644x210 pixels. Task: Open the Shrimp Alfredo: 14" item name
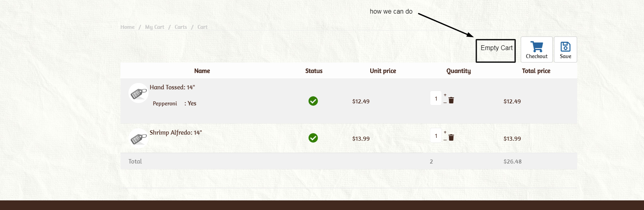click(176, 133)
